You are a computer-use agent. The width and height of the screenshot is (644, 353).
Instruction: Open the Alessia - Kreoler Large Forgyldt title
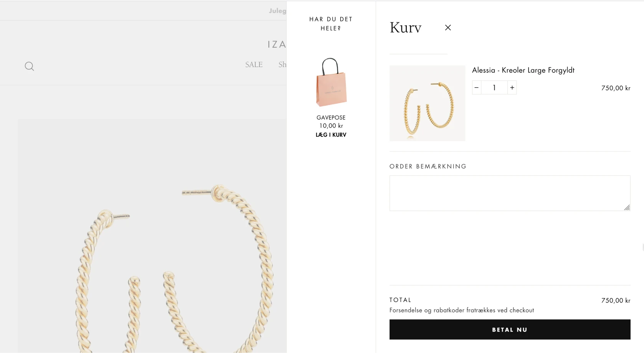[523, 70]
